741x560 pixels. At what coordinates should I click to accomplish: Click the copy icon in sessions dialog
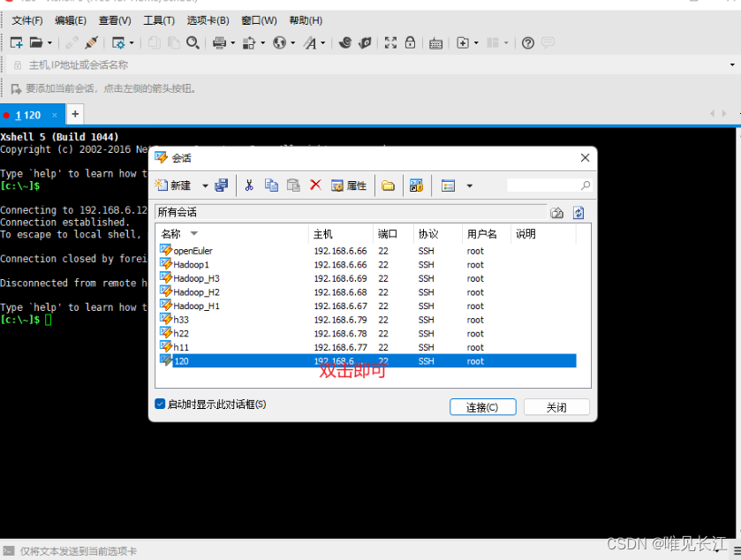coord(271,185)
